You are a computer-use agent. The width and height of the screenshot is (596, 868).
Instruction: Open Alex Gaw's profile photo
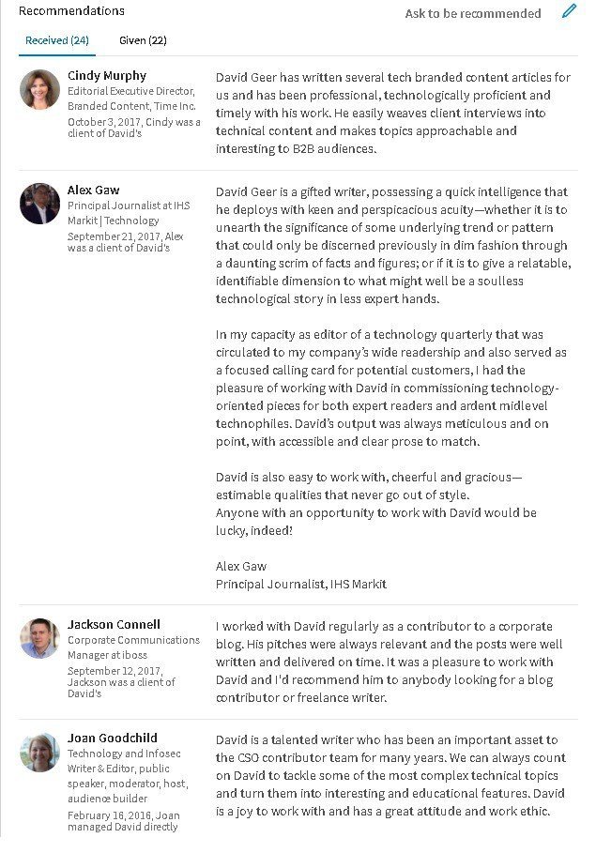tap(39, 204)
